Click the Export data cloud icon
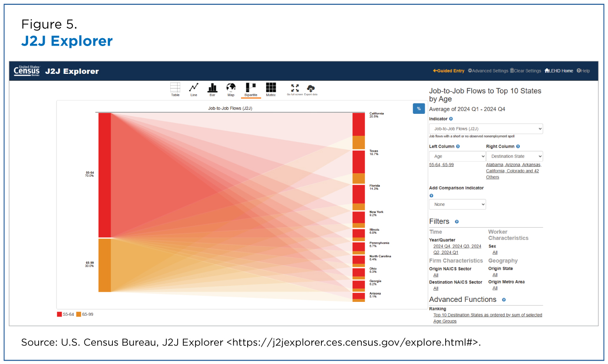The width and height of the screenshot is (608, 364). (x=311, y=88)
